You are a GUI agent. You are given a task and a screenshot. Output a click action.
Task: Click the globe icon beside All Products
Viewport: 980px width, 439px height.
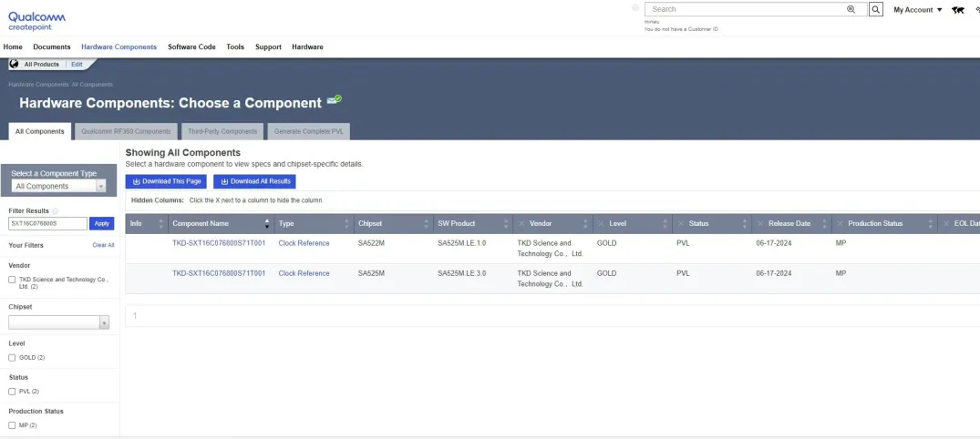(15, 65)
